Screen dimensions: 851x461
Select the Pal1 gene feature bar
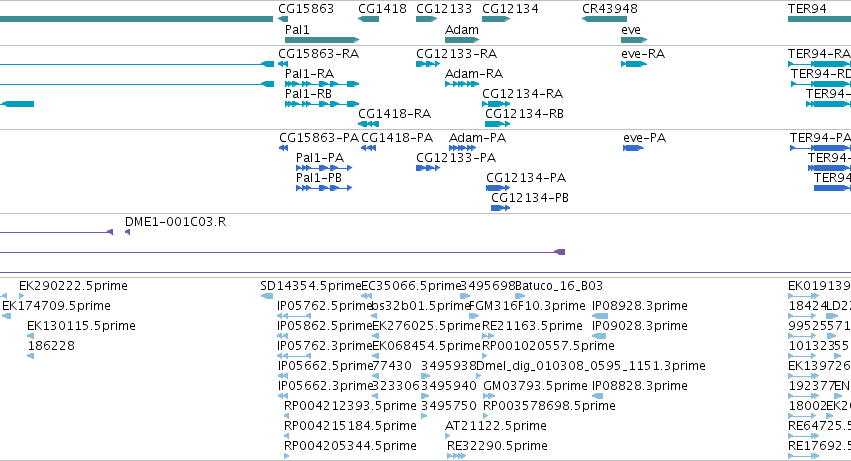pyautogui.click(x=322, y=40)
